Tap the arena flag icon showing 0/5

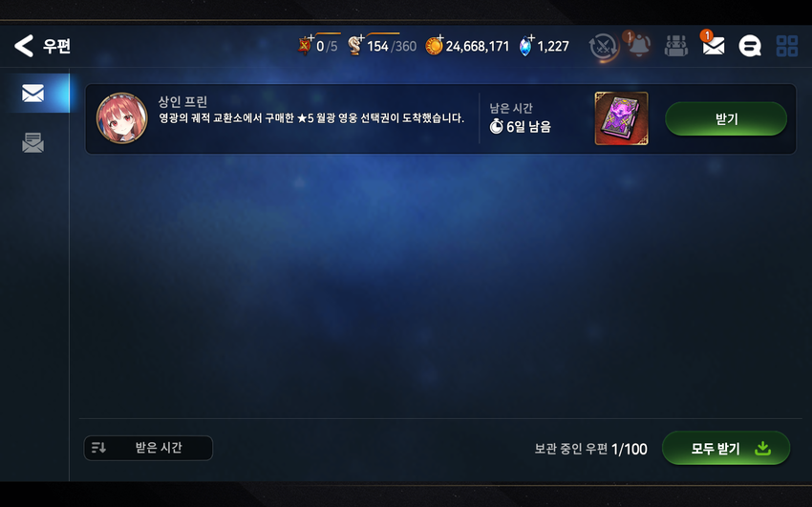point(306,46)
